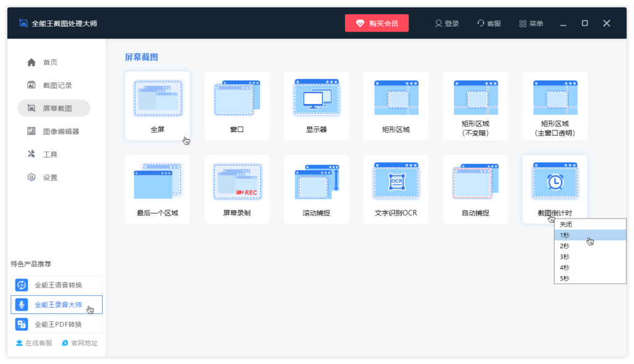This screenshot has height=364, width=634.
Task: Pick the 矩形区域 rectangle region capture
Action: (396, 99)
